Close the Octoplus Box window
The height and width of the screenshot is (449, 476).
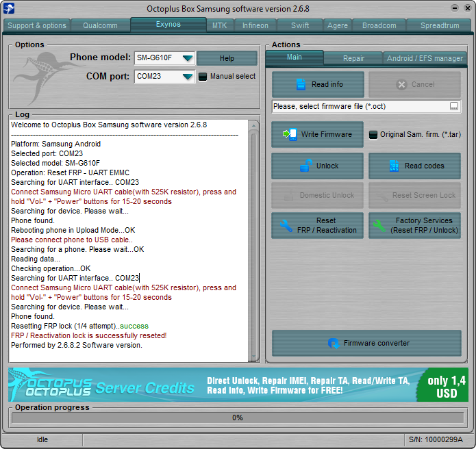(x=468, y=8)
